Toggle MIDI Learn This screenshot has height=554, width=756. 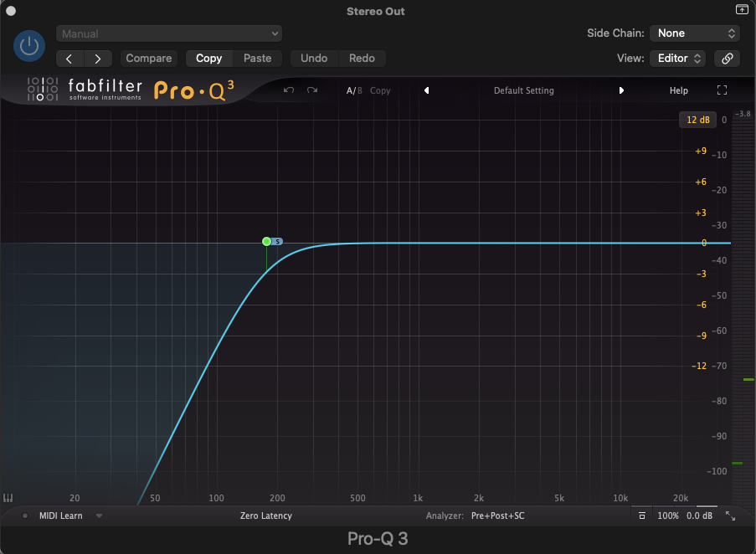click(x=61, y=516)
